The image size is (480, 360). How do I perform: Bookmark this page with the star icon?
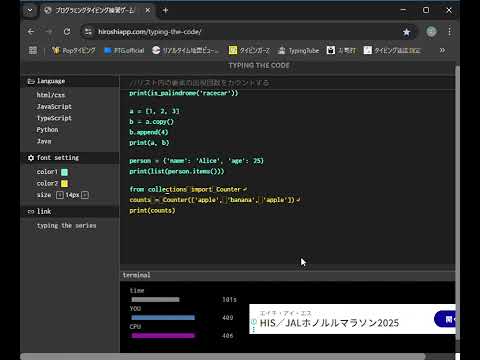coord(406,32)
